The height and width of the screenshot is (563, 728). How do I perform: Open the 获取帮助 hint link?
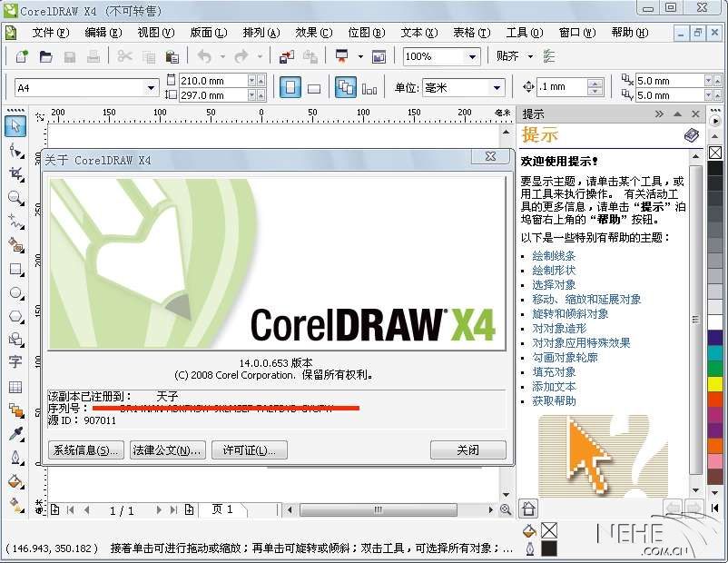click(554, 400)
